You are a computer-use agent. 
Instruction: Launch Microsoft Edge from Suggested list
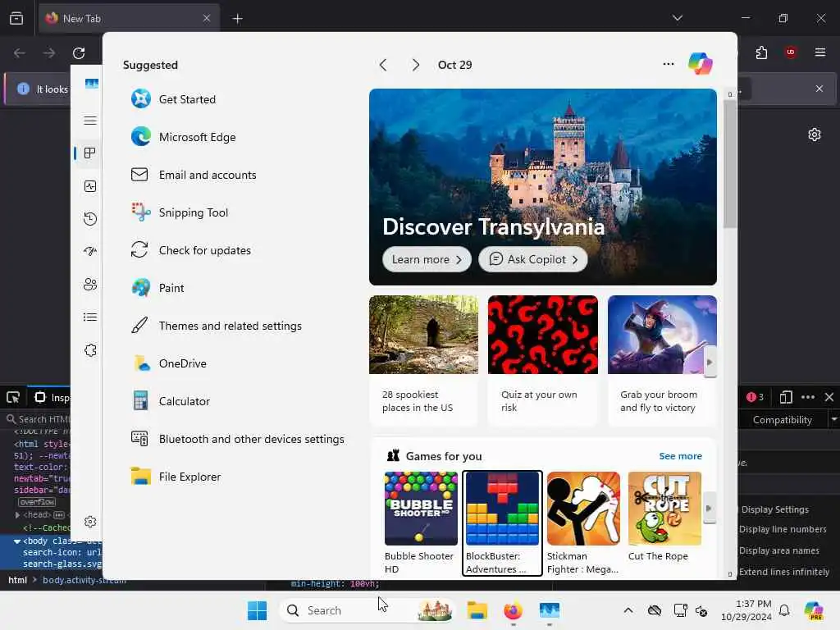(183, 137)
